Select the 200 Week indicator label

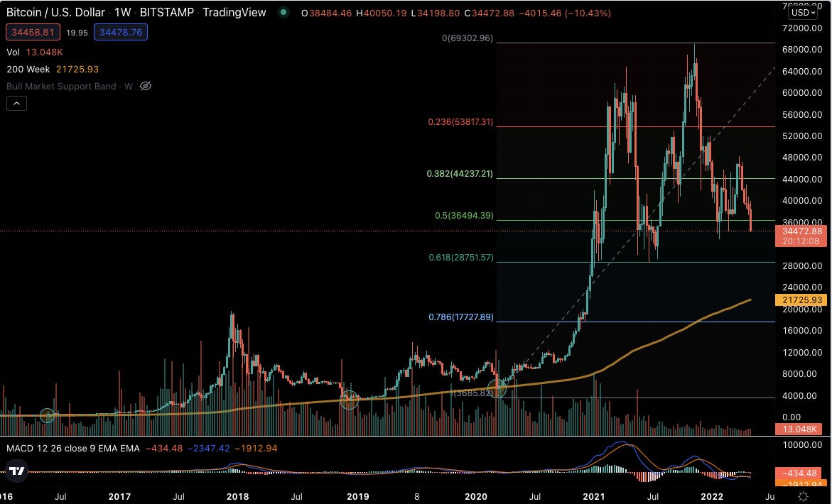click(x=28, y=70)
